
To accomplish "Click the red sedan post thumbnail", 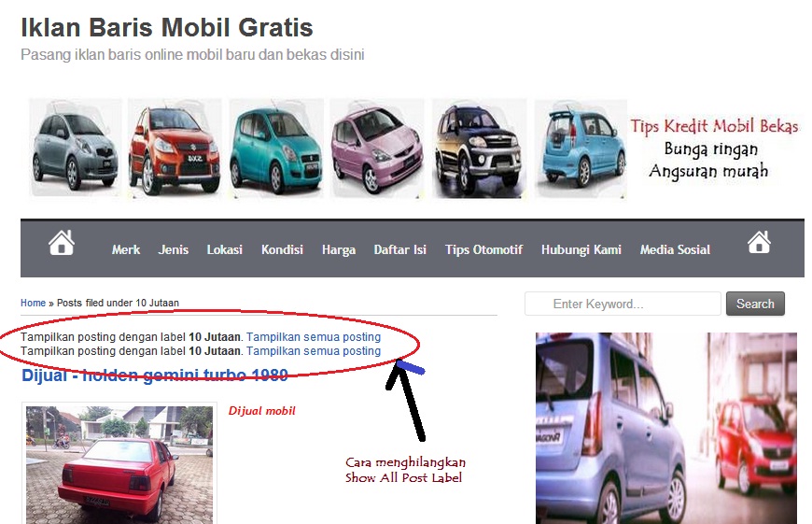I will [x=119, y=463].
